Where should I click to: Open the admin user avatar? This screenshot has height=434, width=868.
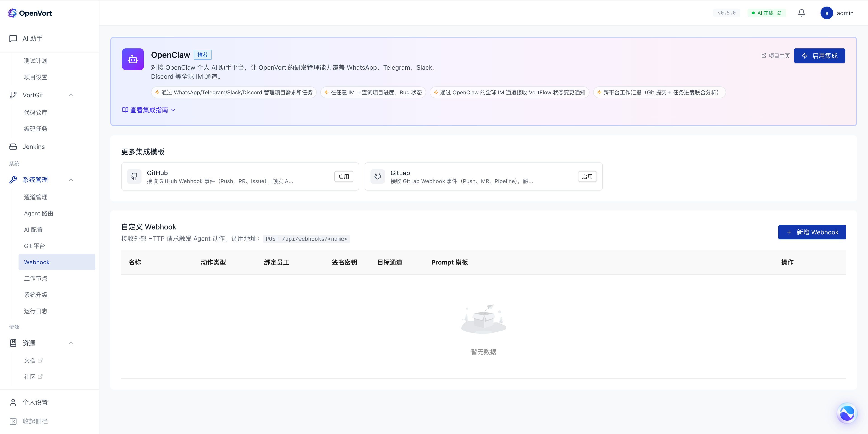(x=827, y=13)
